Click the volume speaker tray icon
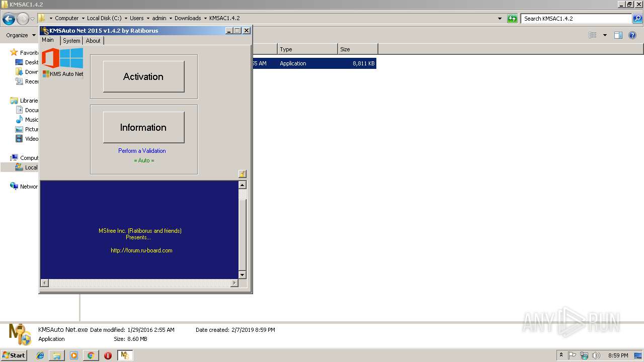 click(596, 355)
